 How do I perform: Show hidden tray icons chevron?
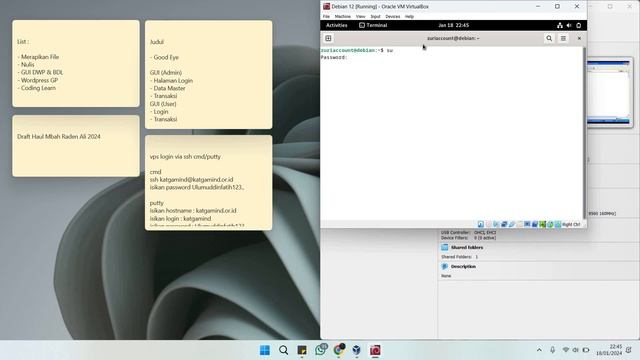[x=539, y=350]
